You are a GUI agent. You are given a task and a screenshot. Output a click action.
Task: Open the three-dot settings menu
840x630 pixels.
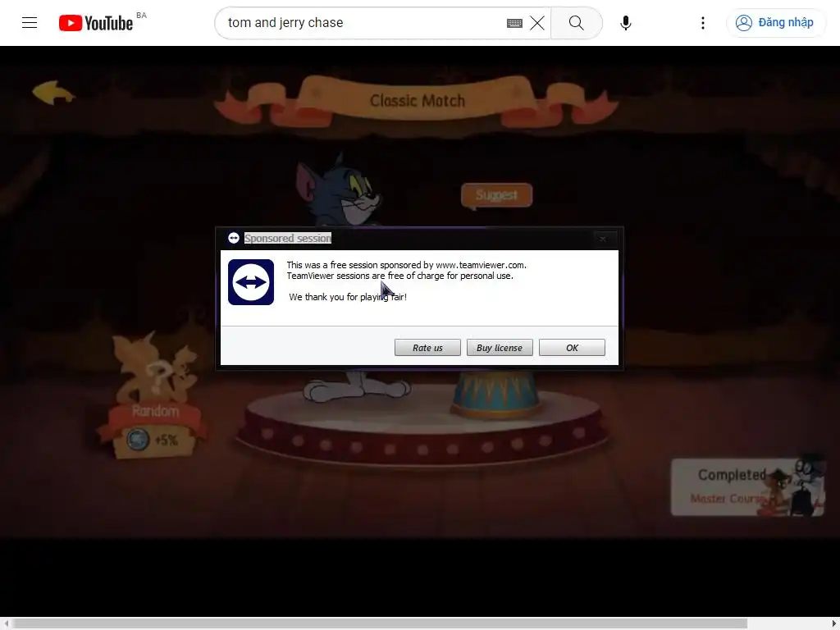703,22
